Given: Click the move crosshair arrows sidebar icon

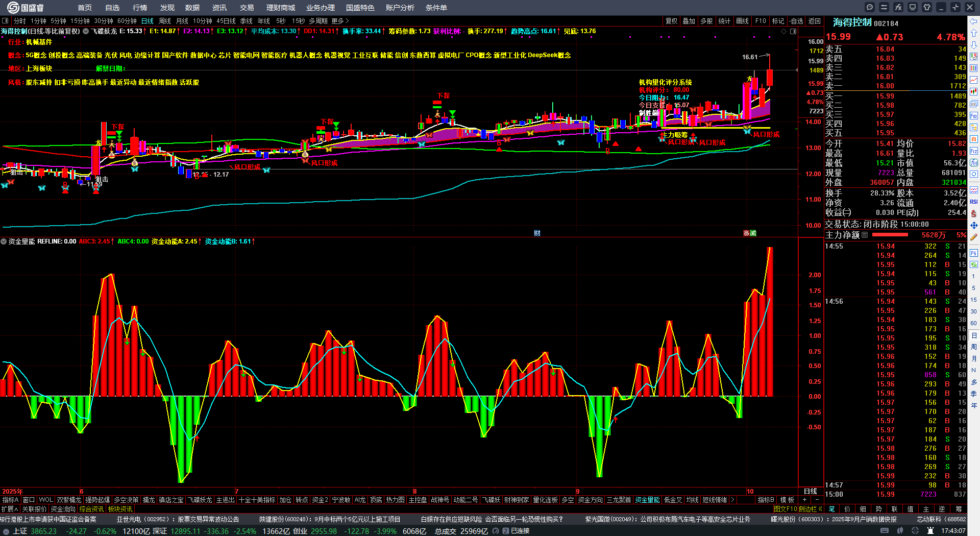Looking at the screenshot, I should 974,225.
